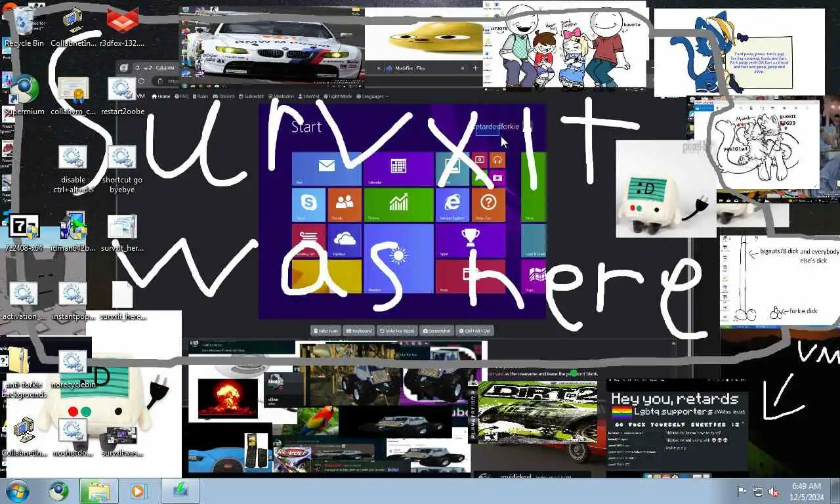Select the activation_... batch file icon
840x504 pixels.
(x=24, y=301)
